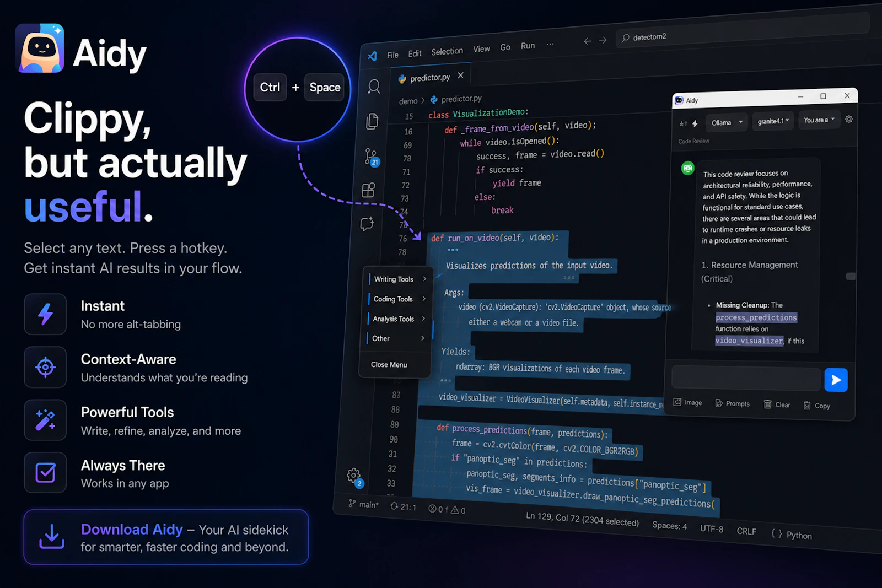Click the lightning bolt icon in Aidy toolbar
882x588 pixels.
[695, 123]
